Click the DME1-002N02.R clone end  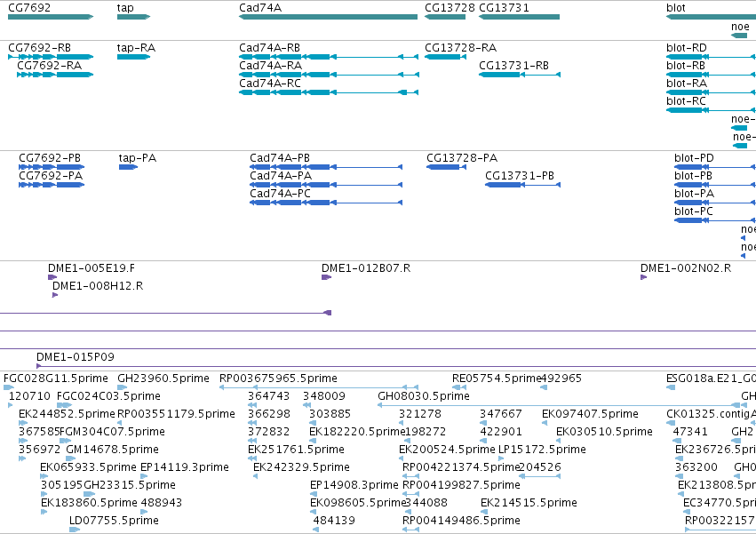click(x=644, y=277)
